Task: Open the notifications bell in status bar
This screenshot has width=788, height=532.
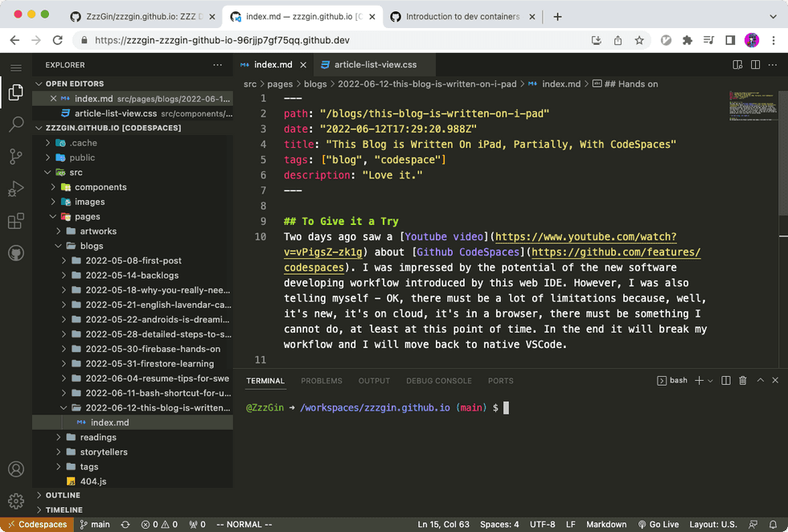Action: click(x=773, y=525)
